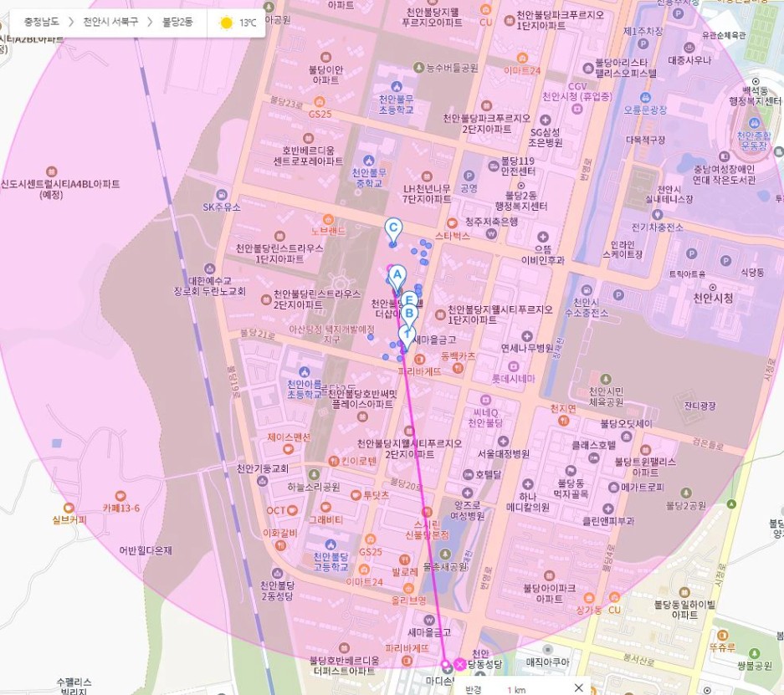
Task: Select the 제이스맨션 cafe icon
Action: click(x=289, y=449)
